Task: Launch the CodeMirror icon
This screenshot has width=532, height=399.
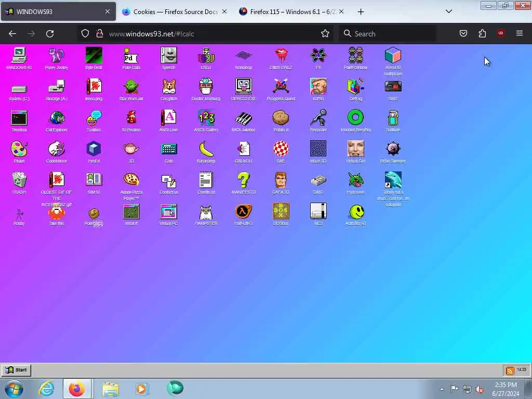Action: 56,149
